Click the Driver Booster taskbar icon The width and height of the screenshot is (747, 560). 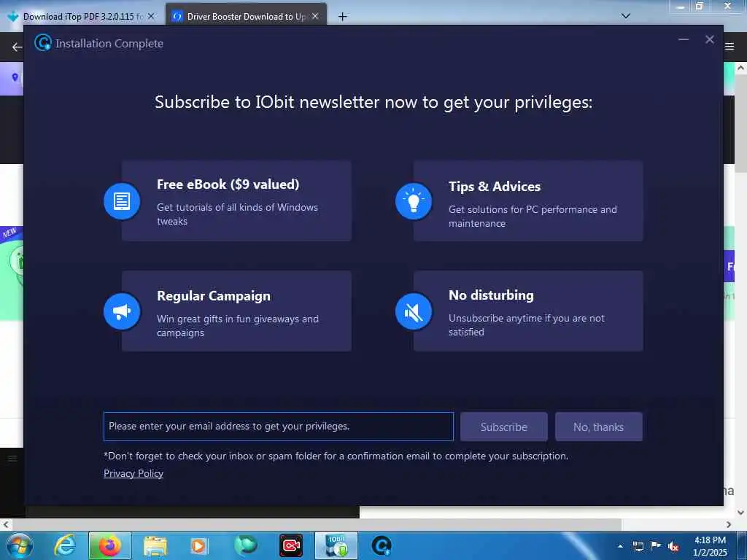coord(381,545)
